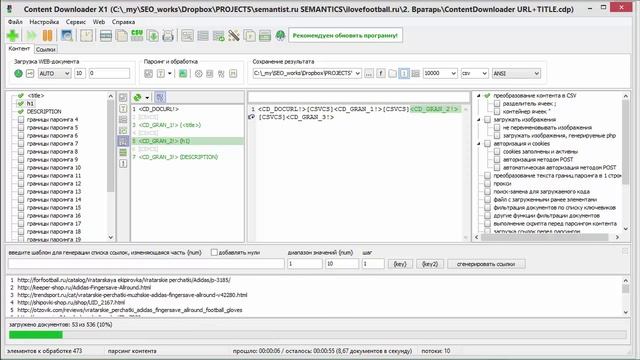The width and height of the screenshot is (640, 360).
Task: Check разделитель ячеек option
Action: tap(497, 104)
